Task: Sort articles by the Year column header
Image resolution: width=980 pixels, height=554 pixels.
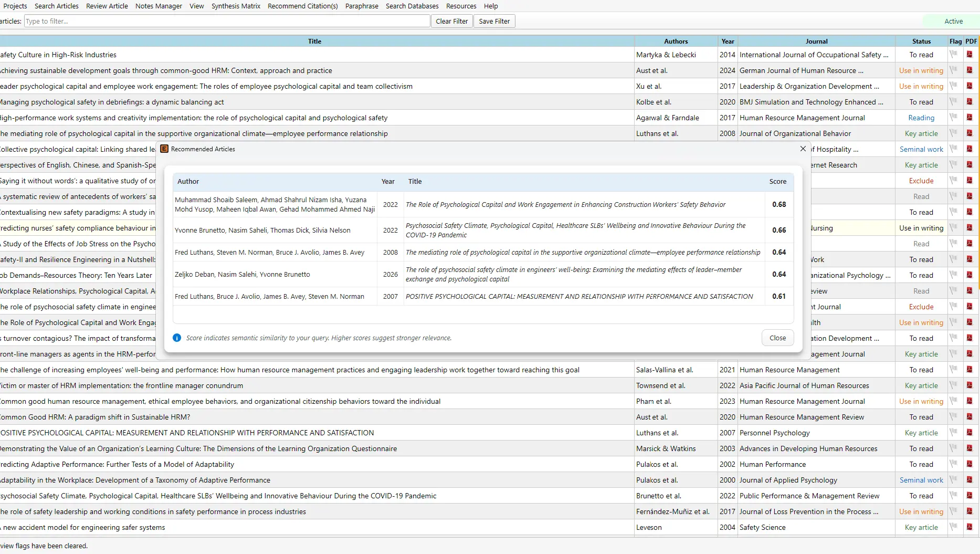Action: (728, 41)
